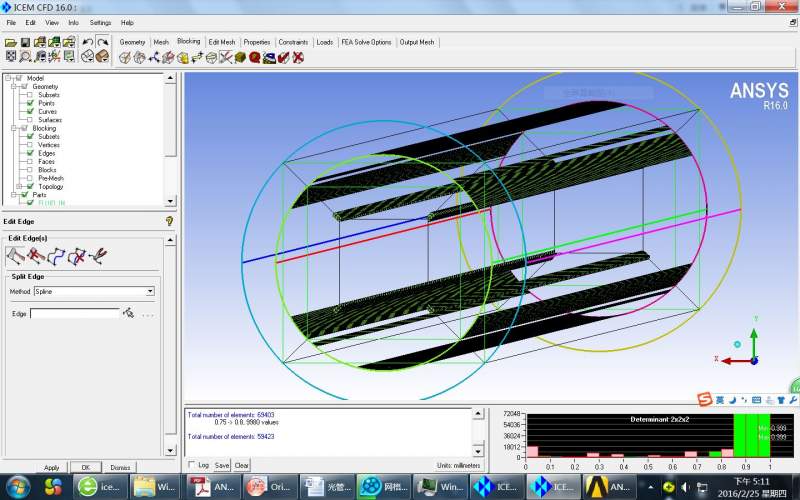Switch to the Output Mesh tab
Viewport: 800px width, 500px height.
pos(417,42)
